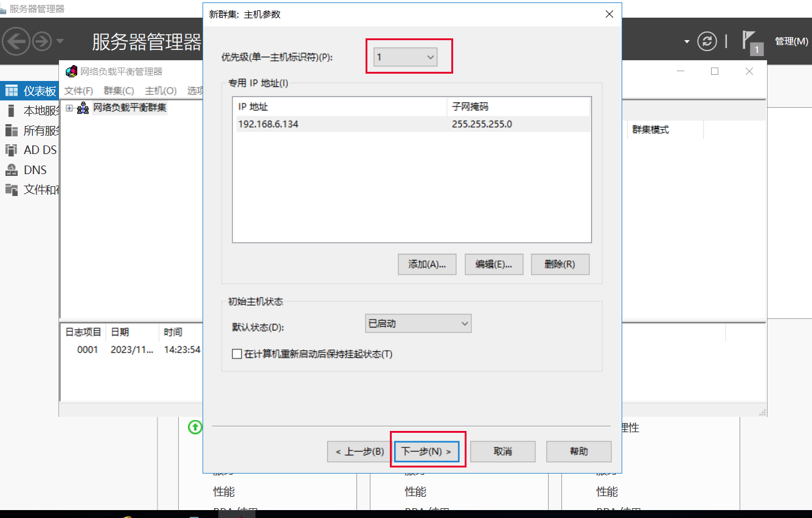
Task: Select the DNS sidebar icon
Action: (x=12, y=170)
